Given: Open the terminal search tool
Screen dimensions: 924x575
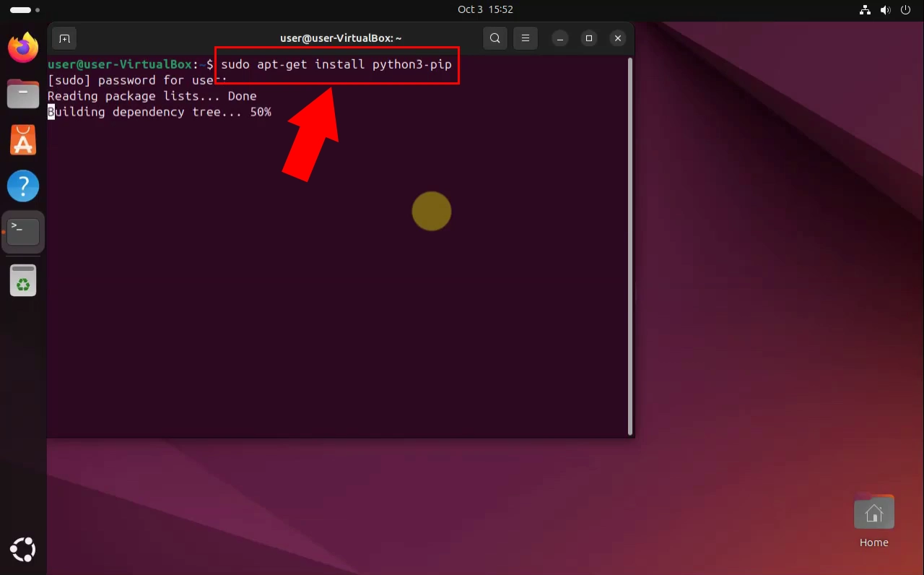Looking at the screenshot, I should (494, 38).
